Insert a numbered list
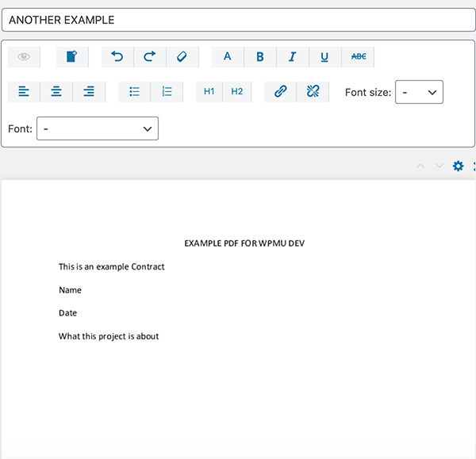The image size is (476, 459). pyautogui.click(x=167, y=92)
